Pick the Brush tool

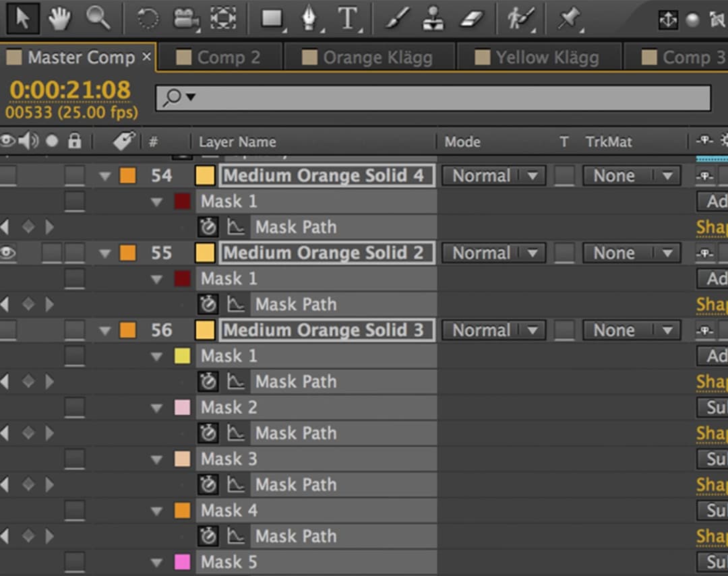pos(397,19)
